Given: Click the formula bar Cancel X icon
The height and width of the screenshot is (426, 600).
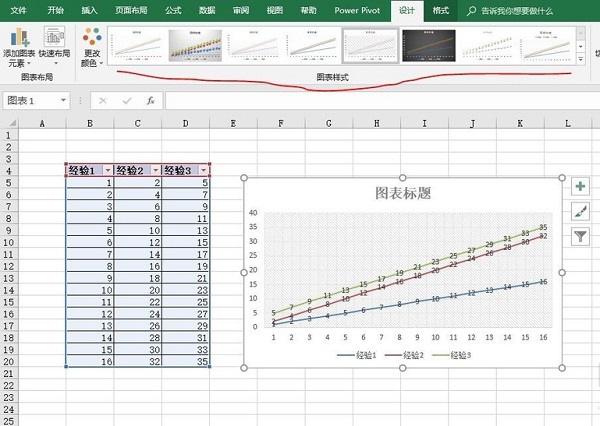Looking at the screenshot, I should coord(102,101).
